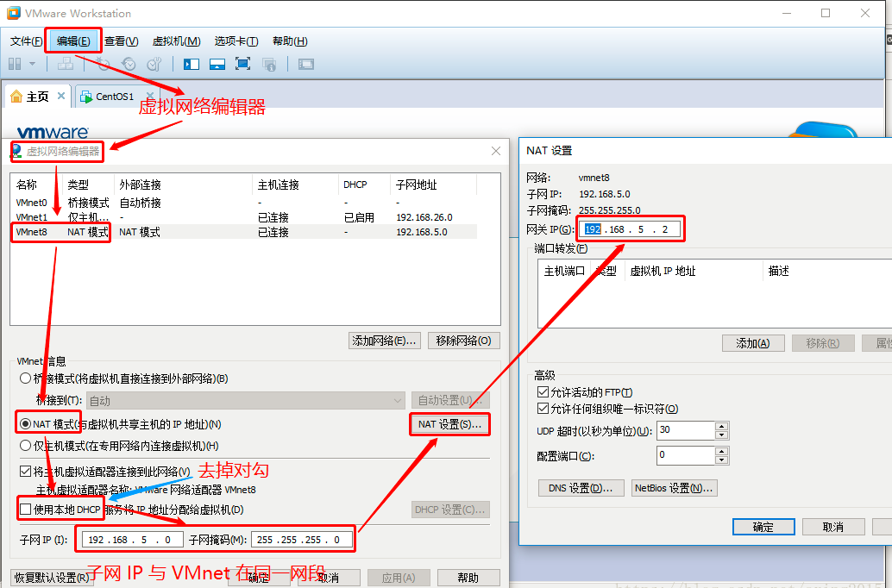892x588 pixels.
Task: Decrease the UDP timeout stepper
Action: click(721, 435)
